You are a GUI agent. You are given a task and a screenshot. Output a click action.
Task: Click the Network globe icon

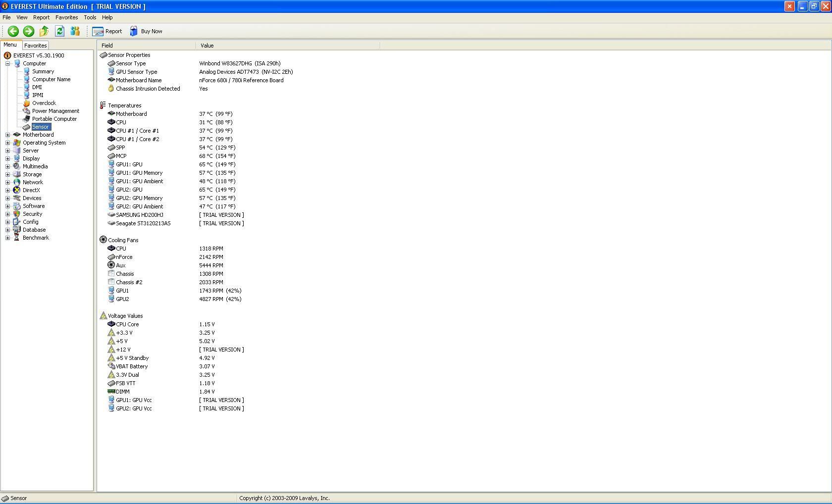coord(17,182)
